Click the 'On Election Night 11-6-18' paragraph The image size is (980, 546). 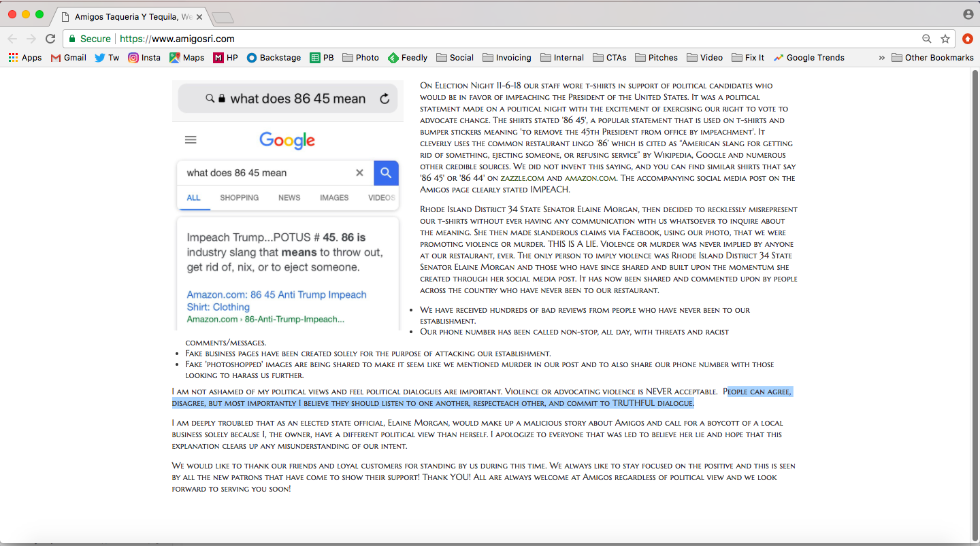coord(608,137)
